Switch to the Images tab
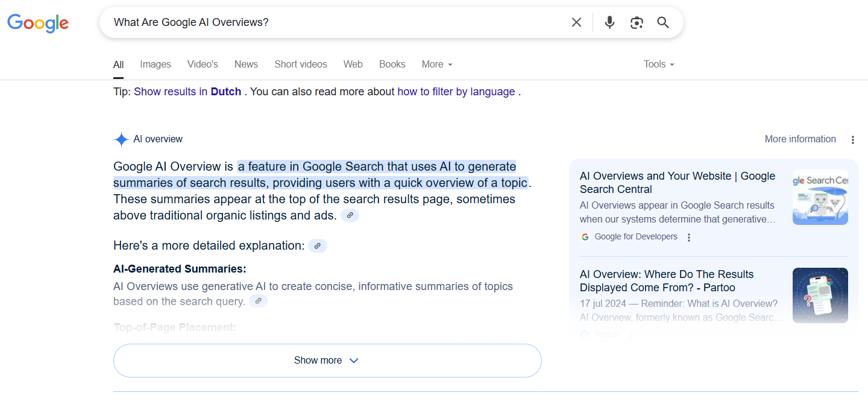The width and height of the screenshot is (868, 401). pyautogui.click(x=156, y=64)
